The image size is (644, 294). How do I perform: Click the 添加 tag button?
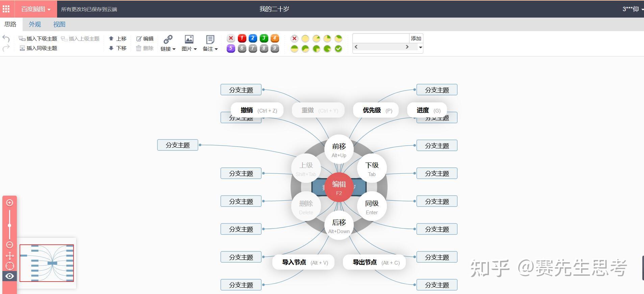[x=416, y=38]
